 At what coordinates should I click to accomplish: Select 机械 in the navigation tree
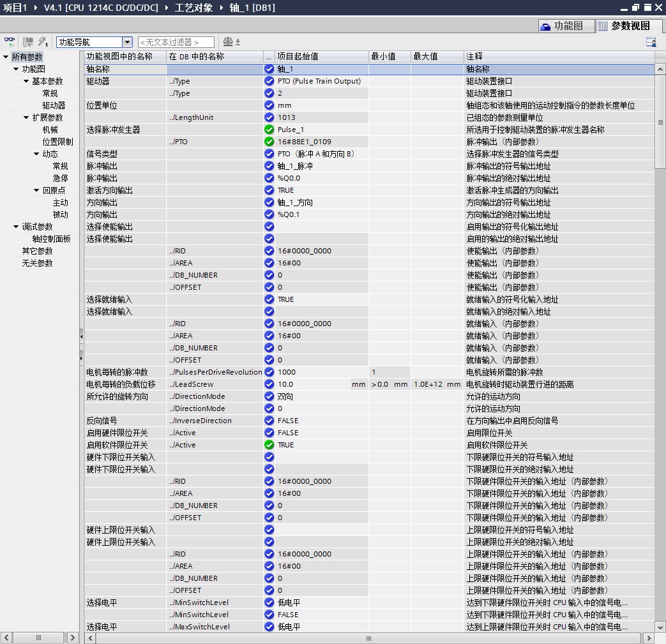(x=50, y=130)
